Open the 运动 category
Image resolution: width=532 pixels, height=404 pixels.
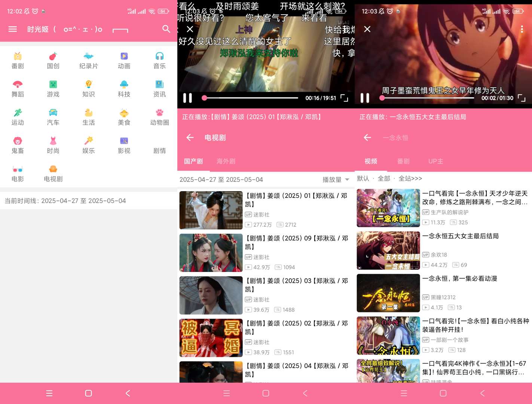18,117
